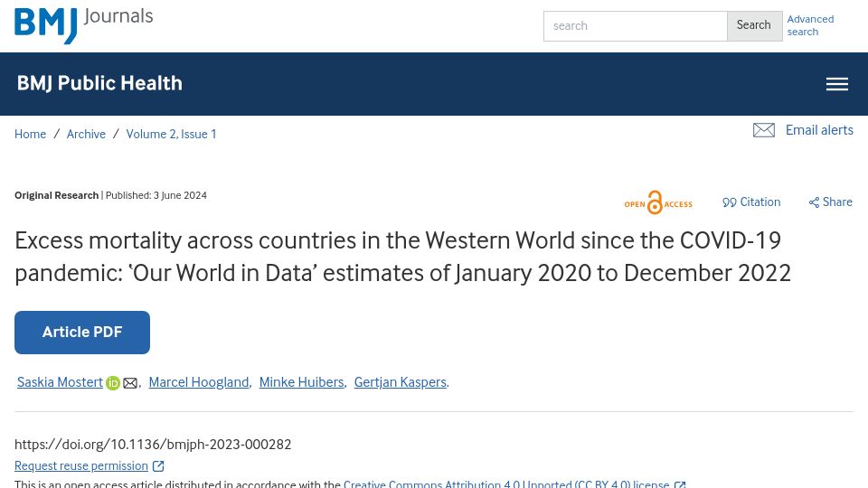
Task: Open the hamburger navigation menu
Action: coord(837,84)
